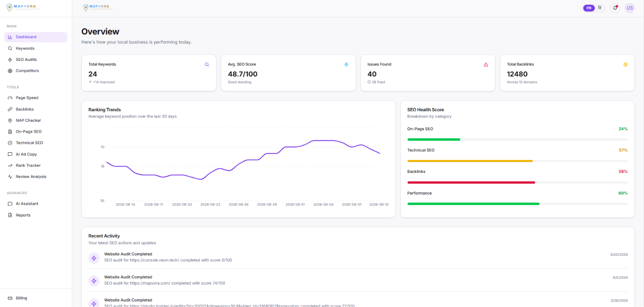Click the On-Page SEO progress bar
This screenshot has width=644, height=307.
tap(517, 139)
